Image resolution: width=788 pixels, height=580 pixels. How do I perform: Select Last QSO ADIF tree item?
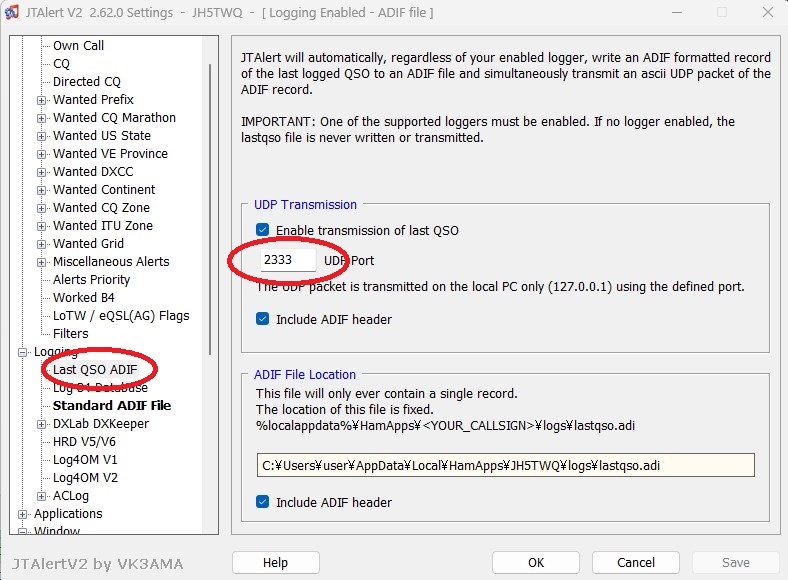pos(95,370)
